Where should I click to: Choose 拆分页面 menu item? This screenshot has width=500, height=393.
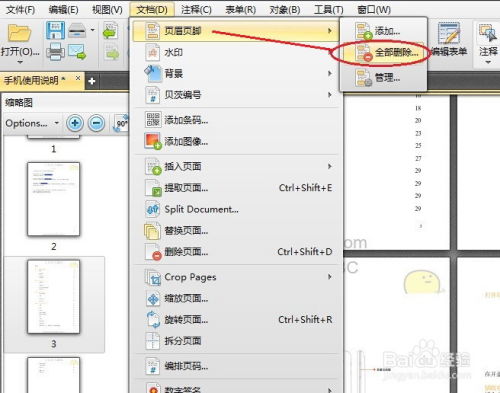(237, 341)
